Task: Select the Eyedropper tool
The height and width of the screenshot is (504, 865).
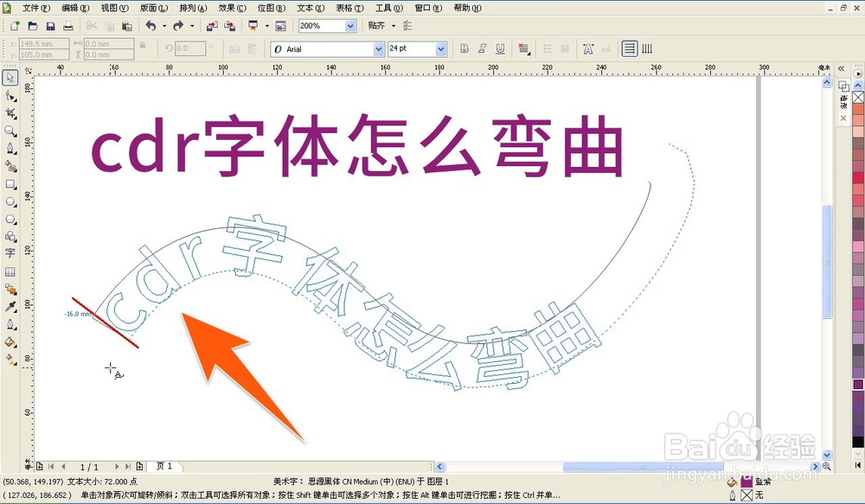Action: (x=11, y=307)
